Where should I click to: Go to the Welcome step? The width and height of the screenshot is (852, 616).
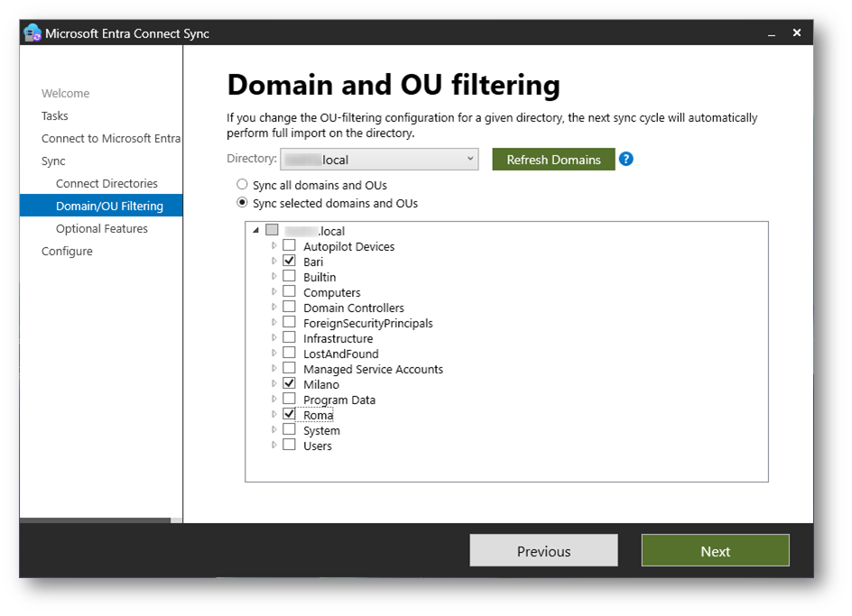click(65, 94)
